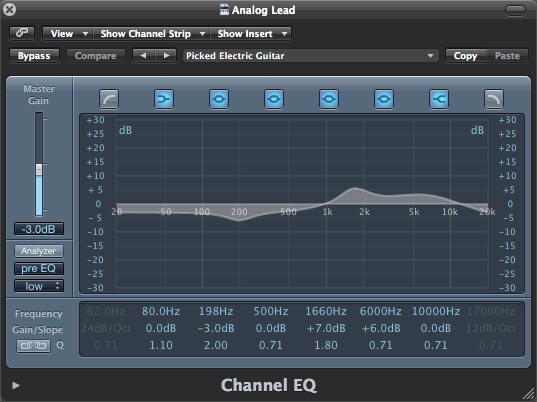Screen dimensions: 537x402
Task: Click the 0.0dB gain under 80.0Hz
Action: pyautogui.click(x=161, y=328)
